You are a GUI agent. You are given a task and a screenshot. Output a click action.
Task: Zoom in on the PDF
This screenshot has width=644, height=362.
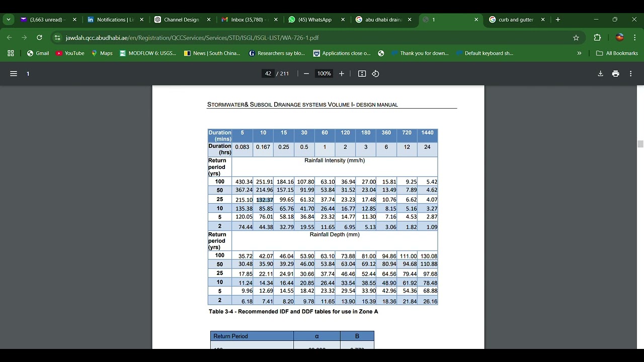click(342, 73)
